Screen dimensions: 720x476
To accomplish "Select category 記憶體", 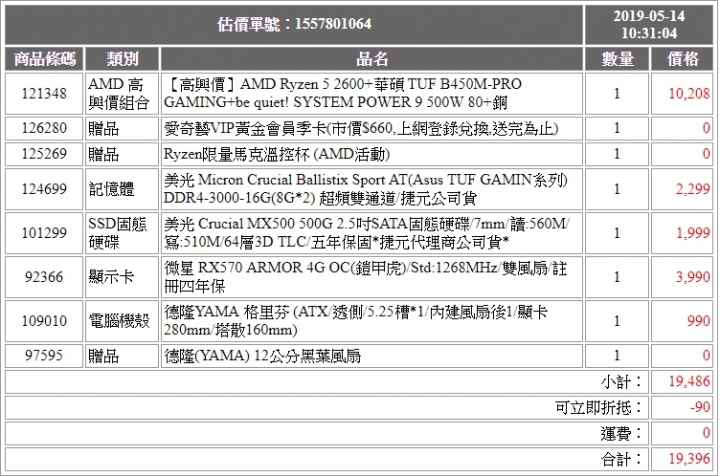I will click(x=111, y=189).
